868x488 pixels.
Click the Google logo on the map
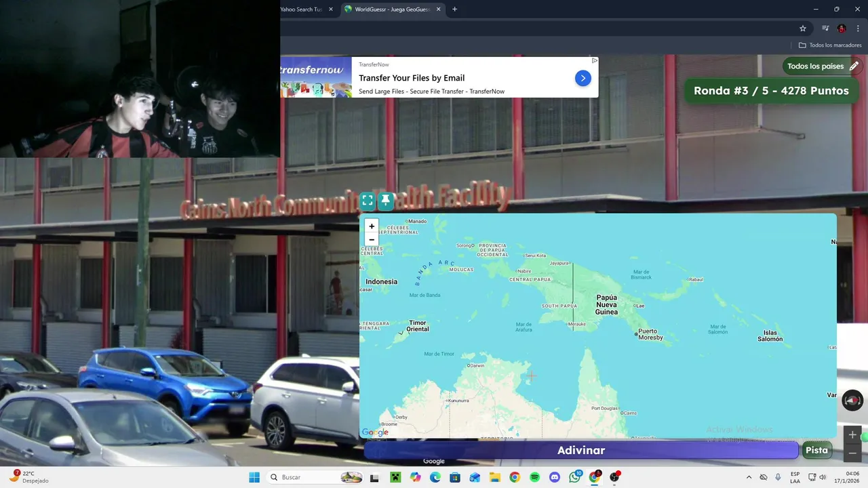point(375,432)
